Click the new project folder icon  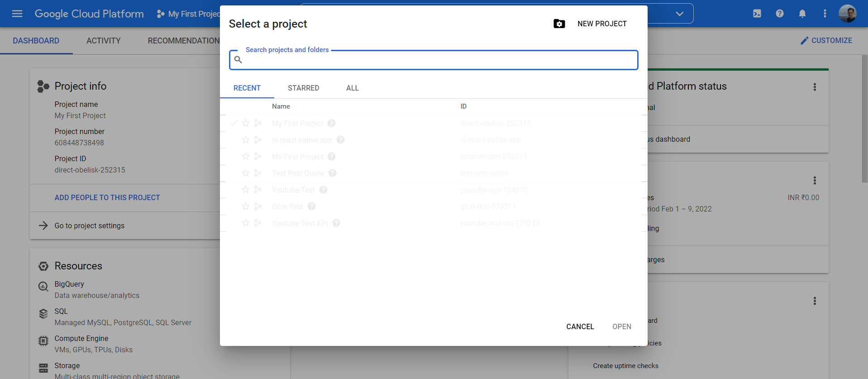click(559, 24)
